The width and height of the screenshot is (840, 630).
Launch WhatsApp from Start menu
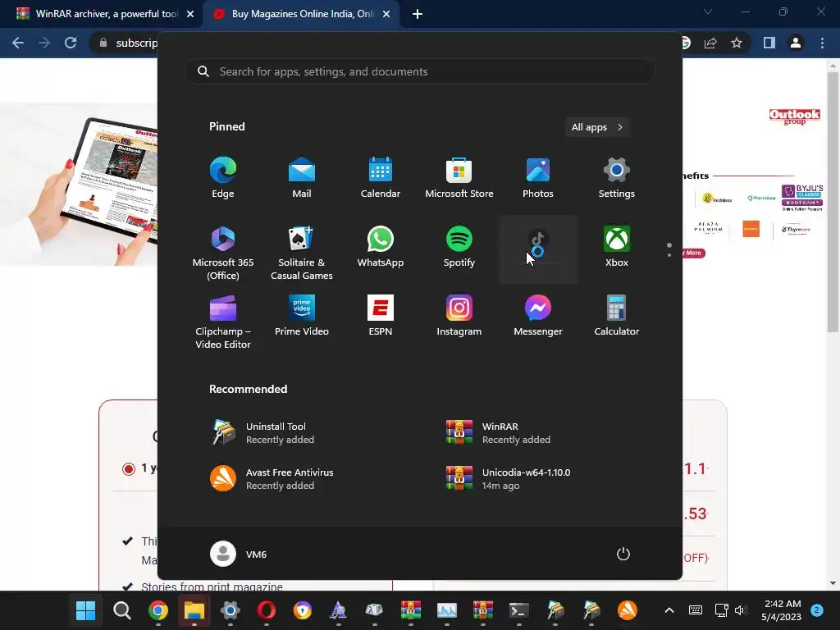coord(381,248)
